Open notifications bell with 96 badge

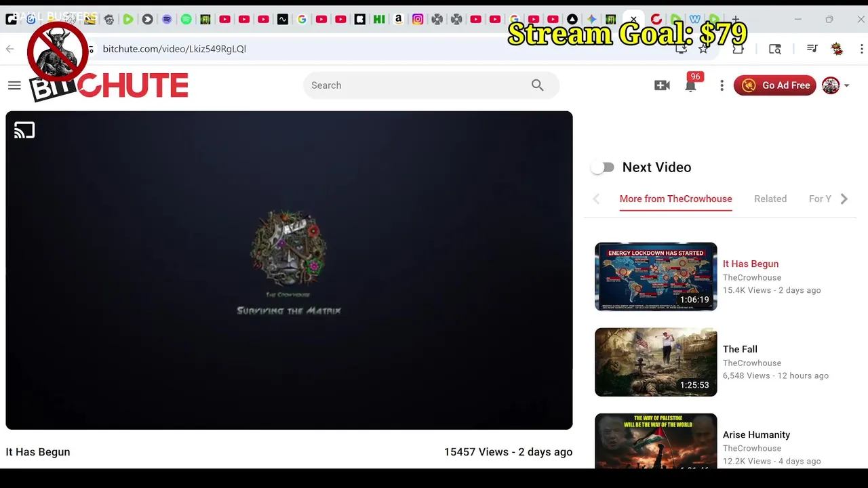click(690, 85)
